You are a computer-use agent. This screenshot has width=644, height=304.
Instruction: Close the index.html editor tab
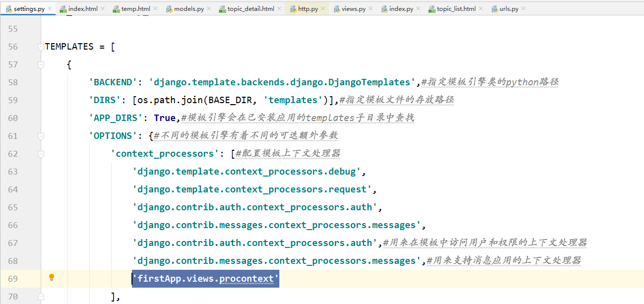pyautogui.click(x=103, y=9)
